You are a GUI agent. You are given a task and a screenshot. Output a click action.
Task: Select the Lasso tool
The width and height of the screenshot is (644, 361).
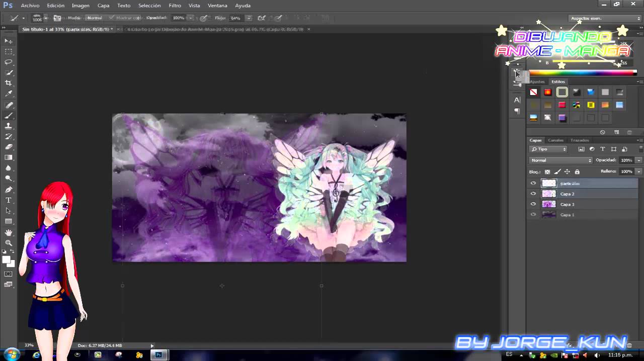tap(9, 62)
